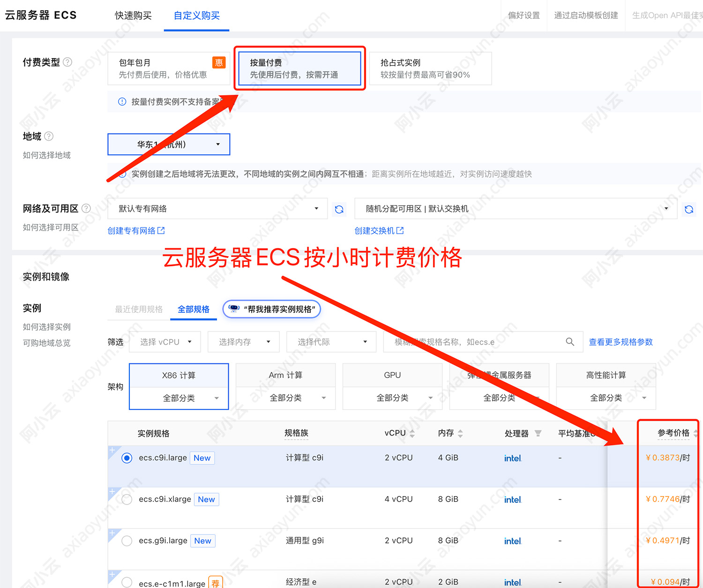The image size is (703, 588).
Task: Sort the table by 内存
Action: 460,433
